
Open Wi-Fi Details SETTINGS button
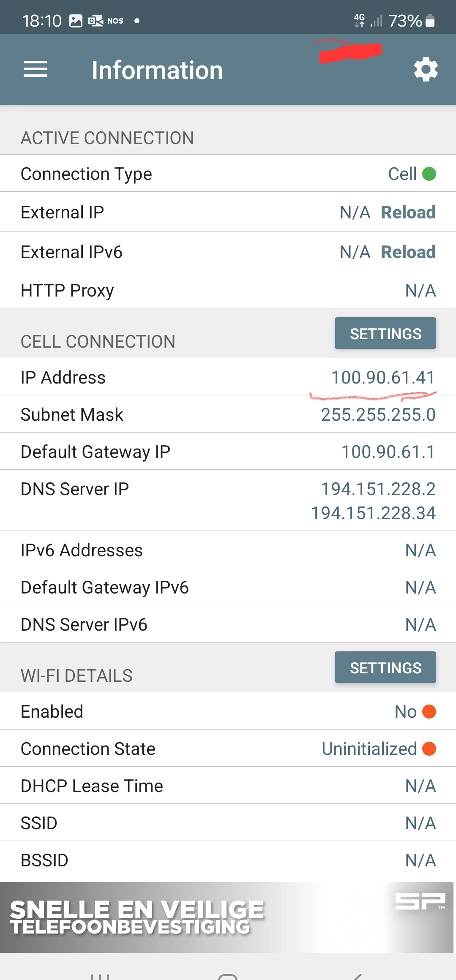click(385, 668)
